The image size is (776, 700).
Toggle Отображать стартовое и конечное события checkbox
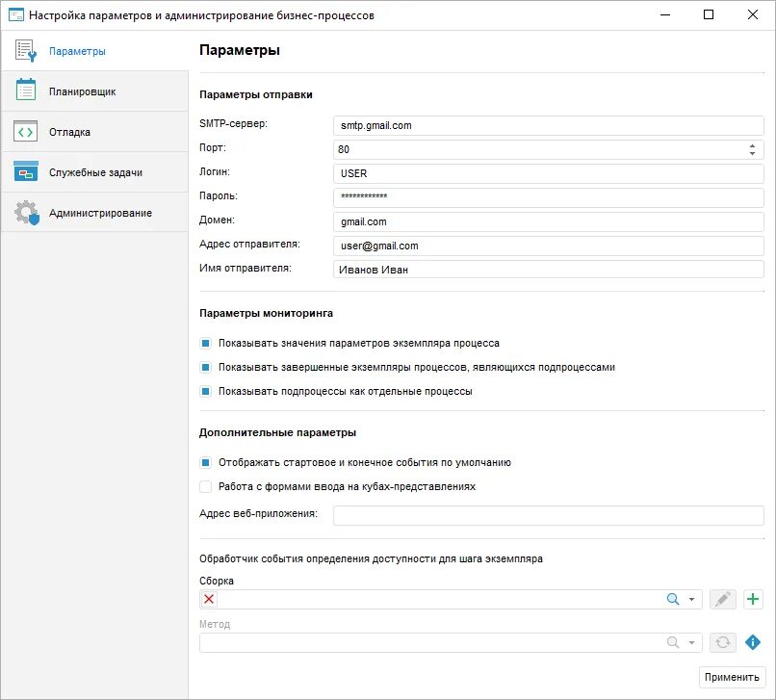pos(205,462)
